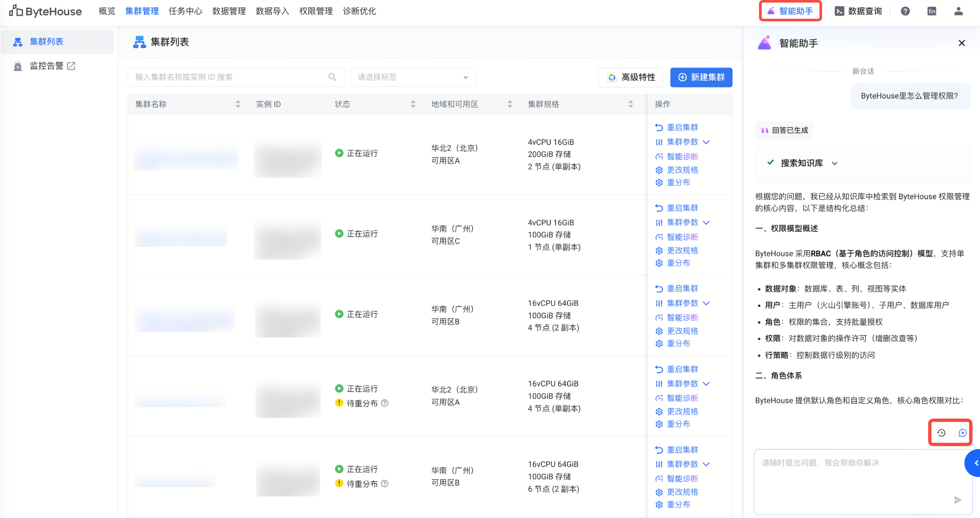Click 新建集群 button

(x=701, y=77)
